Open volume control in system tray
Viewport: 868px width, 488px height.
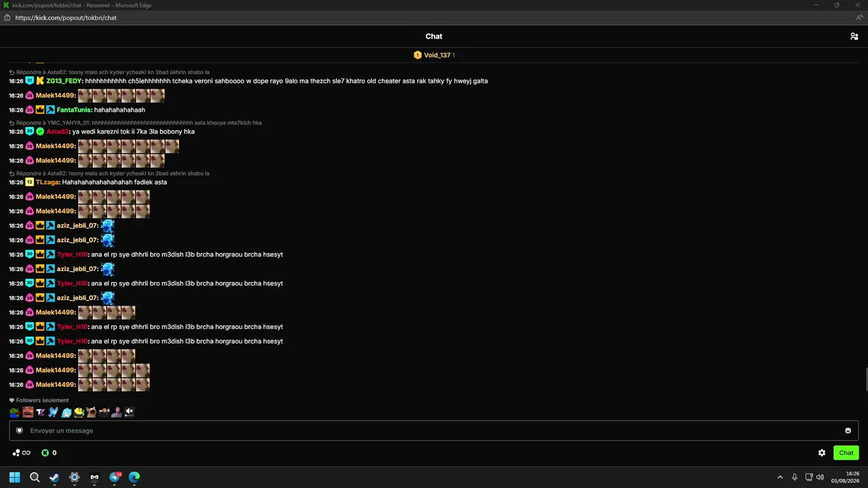(x=821, y=477)
